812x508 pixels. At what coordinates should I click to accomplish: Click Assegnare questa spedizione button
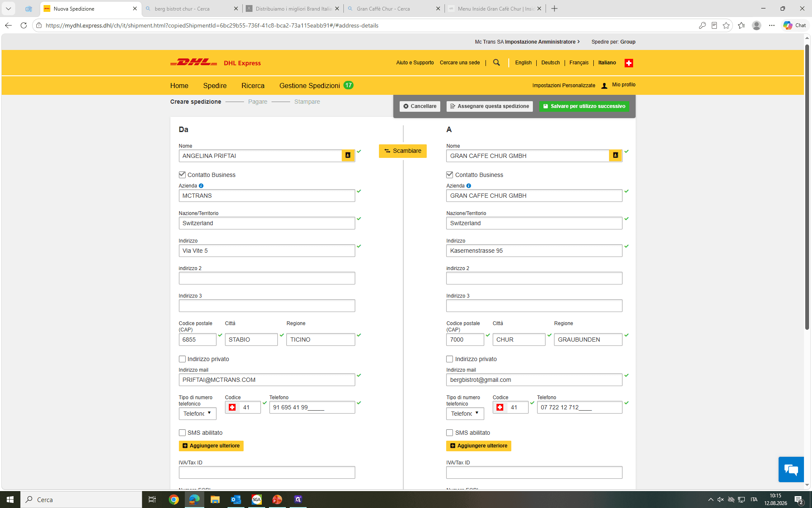tap(490, 106)
